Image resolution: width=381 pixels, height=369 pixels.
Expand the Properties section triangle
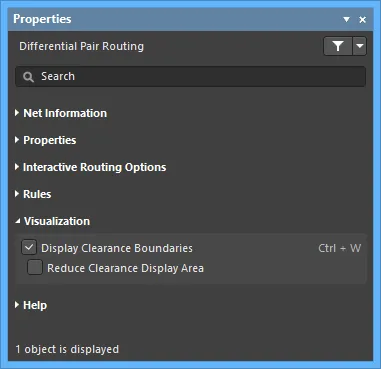coord(17,140)
